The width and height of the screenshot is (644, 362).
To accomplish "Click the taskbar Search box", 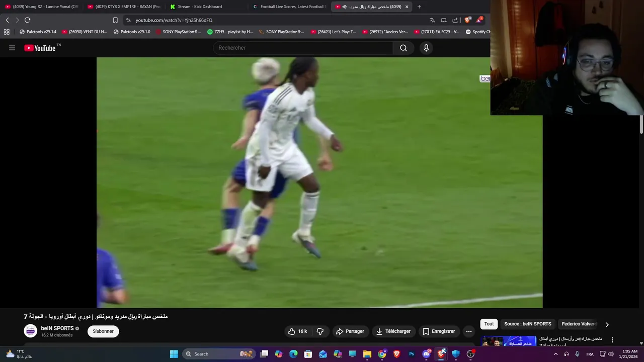I will click(x=218, y=354).
